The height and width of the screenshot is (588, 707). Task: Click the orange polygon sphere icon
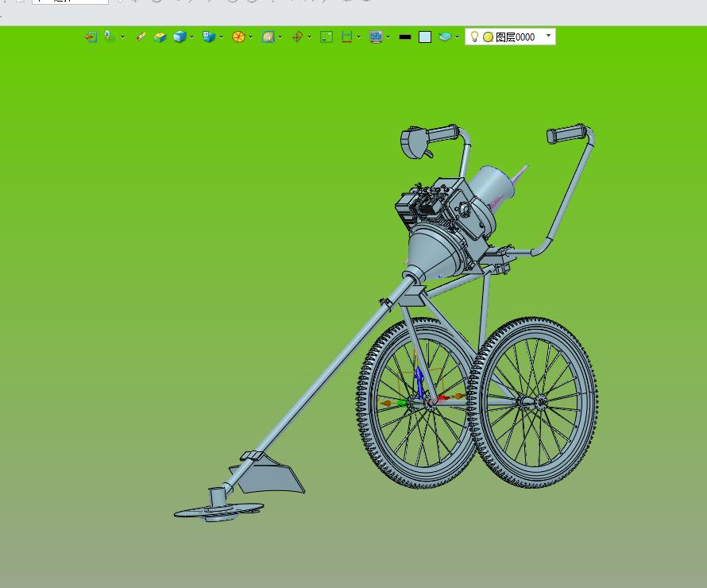point(238,37)
